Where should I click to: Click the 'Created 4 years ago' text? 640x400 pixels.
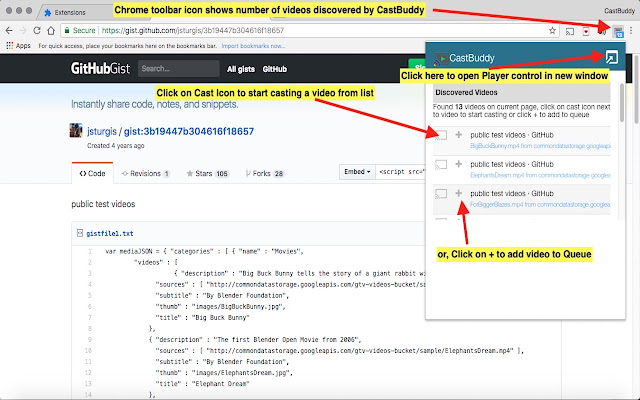tap(116, 146)
